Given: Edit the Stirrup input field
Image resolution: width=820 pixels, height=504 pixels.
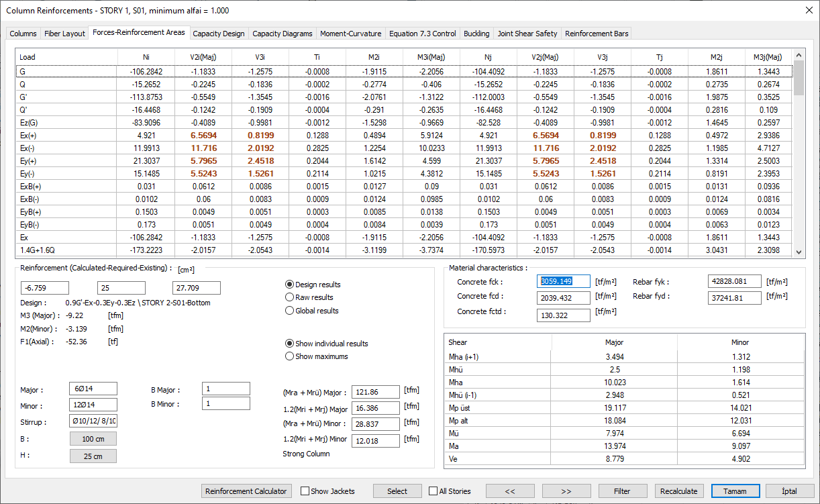Looking at the screenshot, I should [93, 421].
